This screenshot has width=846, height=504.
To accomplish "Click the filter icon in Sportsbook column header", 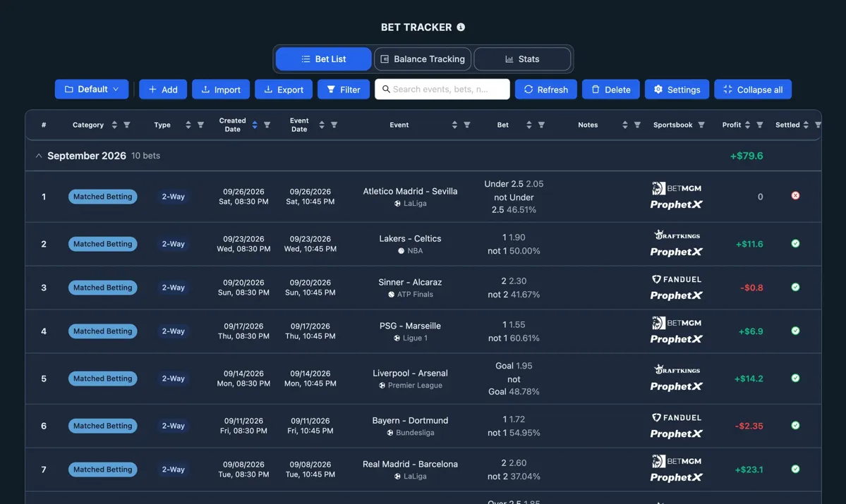I will [x=701, y=125].
